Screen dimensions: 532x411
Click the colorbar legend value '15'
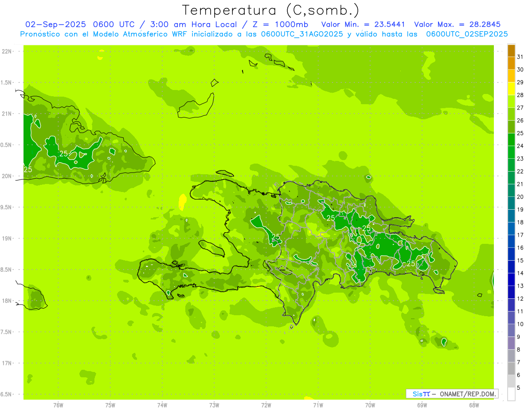[520, 261]
